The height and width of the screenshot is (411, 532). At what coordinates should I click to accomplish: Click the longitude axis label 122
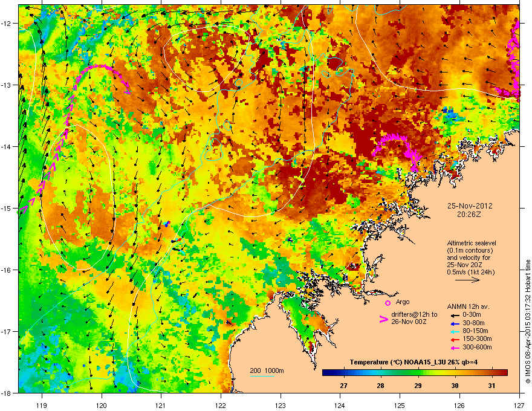click(221, 405)
